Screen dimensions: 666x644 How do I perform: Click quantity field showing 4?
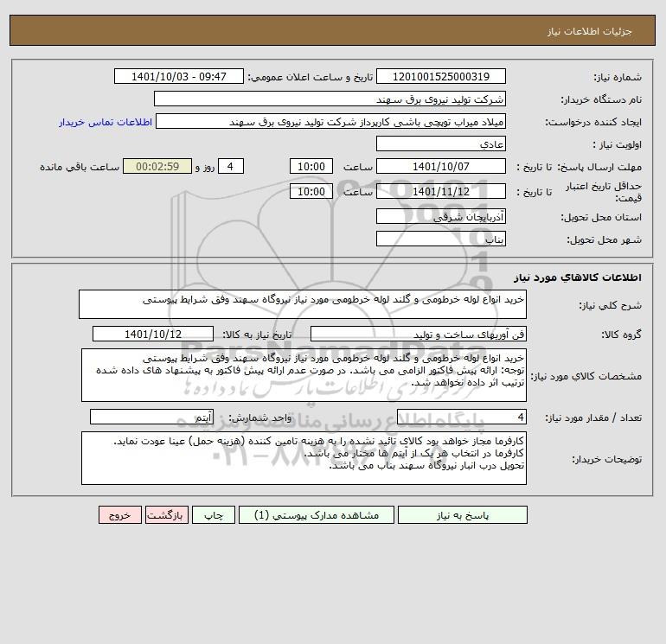(462, 418)
